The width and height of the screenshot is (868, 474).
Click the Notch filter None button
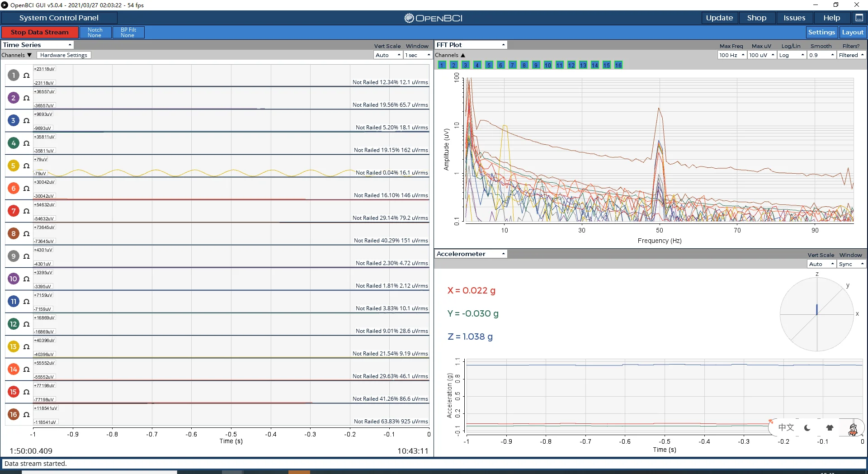pos(95,33)
